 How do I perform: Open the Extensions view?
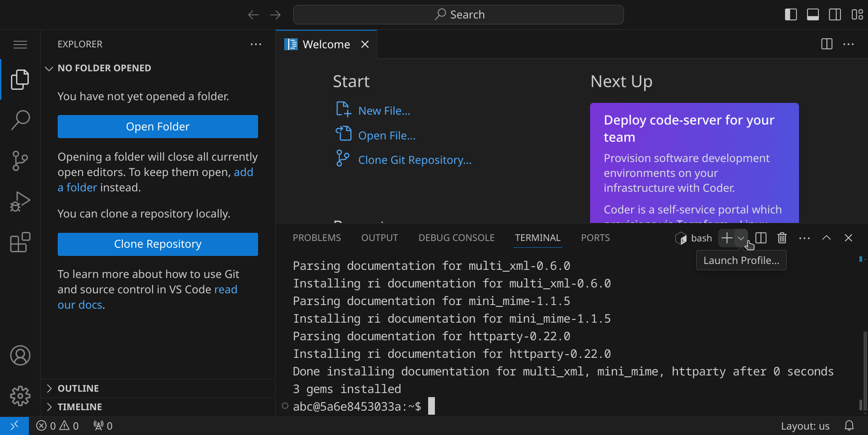(20, 242)
